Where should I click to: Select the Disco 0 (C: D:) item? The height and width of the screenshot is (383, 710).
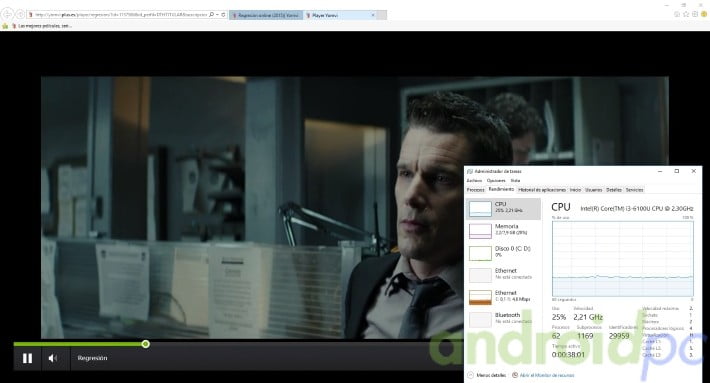(504, 253)
